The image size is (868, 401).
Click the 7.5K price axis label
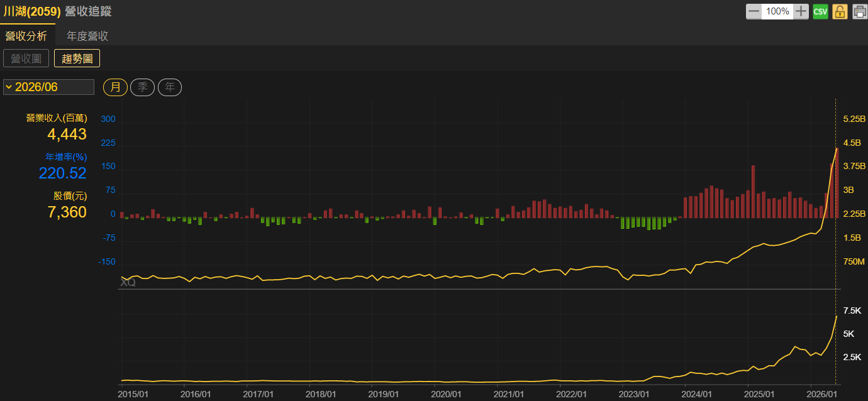[852, 310]
